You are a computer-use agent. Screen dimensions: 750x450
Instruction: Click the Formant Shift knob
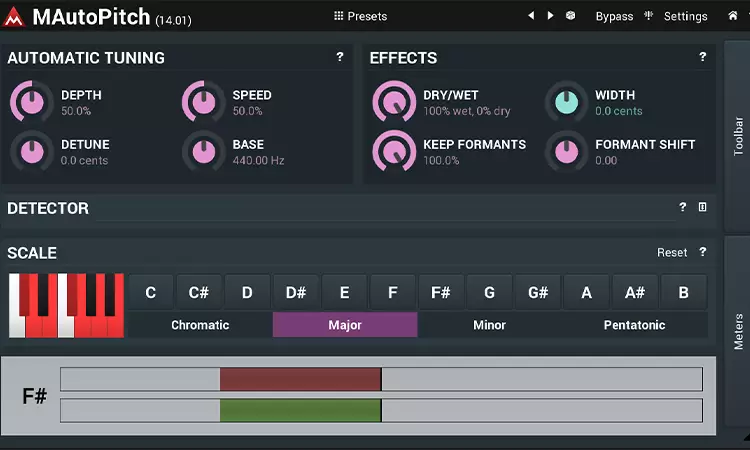coord(566,151)
